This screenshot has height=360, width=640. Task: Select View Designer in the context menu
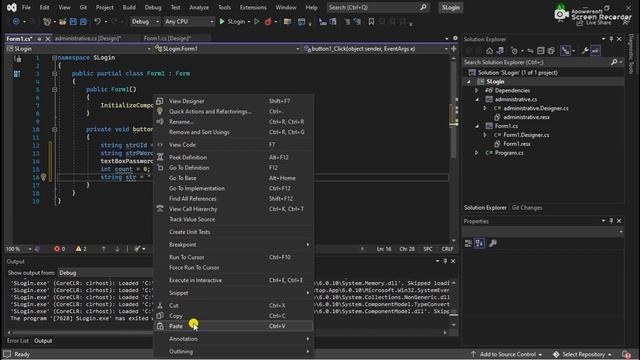(x=233, y=101)
